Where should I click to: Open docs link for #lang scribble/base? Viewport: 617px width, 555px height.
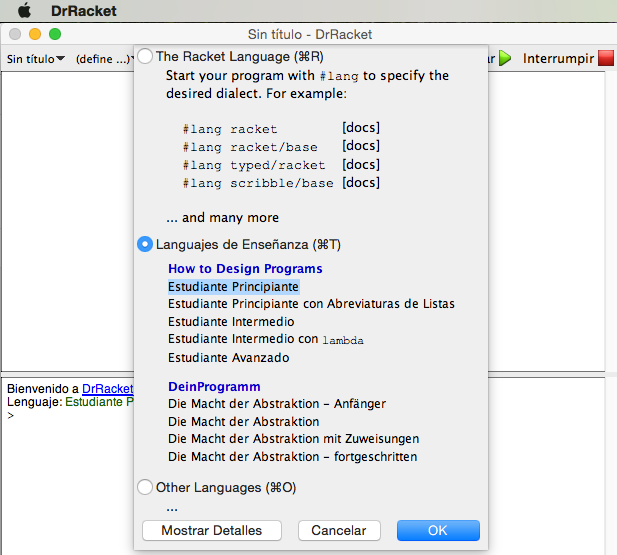point(361,182)
